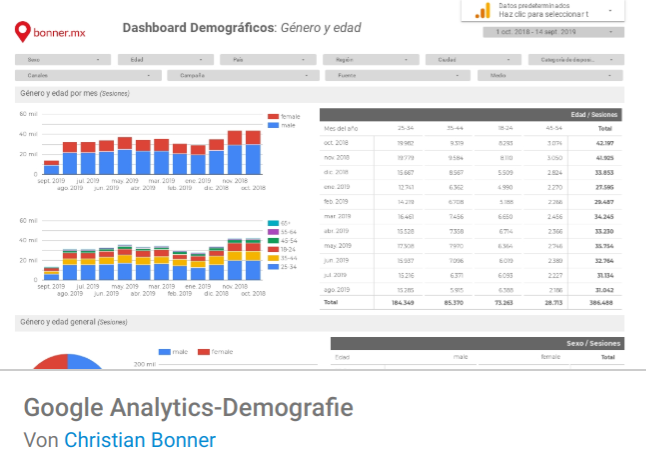Screen dimensions: 646x459
Task: Click the Sexo / Sesiones table title bar
Action: pyautogui.click(x=477, y=343)
